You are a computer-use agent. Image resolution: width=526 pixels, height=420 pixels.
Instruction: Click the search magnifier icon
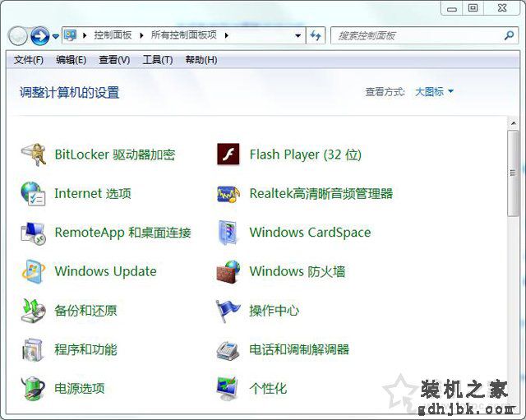pyautogui.click(x=510, y=35)
